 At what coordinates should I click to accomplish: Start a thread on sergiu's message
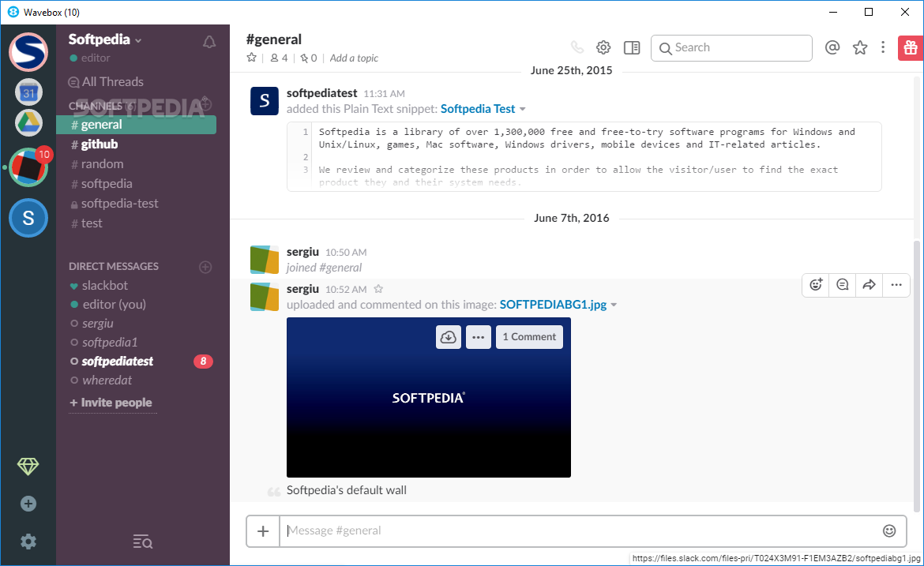[843, 285]
